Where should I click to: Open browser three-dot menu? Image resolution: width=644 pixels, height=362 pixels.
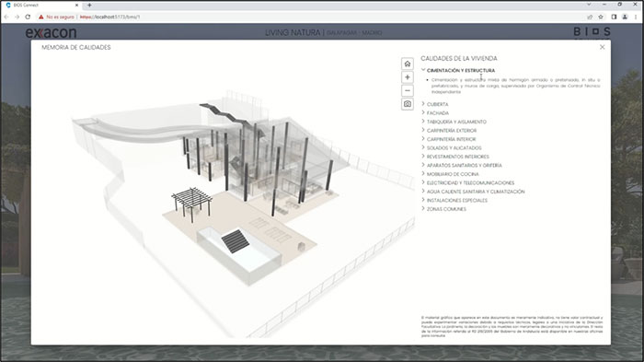pos(637,17)
